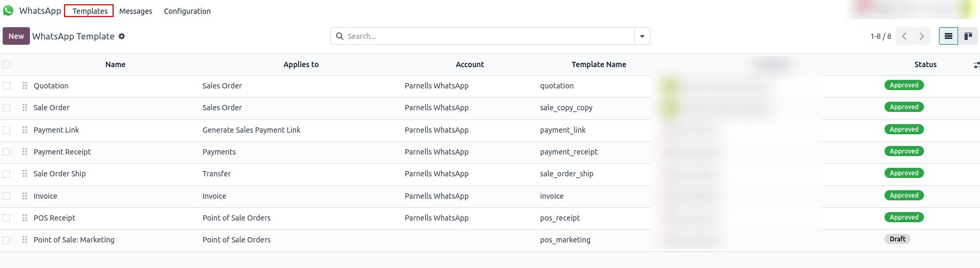Screen dimensions: 980x268
Task: Create a new template with New button
Action: [16, 36]
